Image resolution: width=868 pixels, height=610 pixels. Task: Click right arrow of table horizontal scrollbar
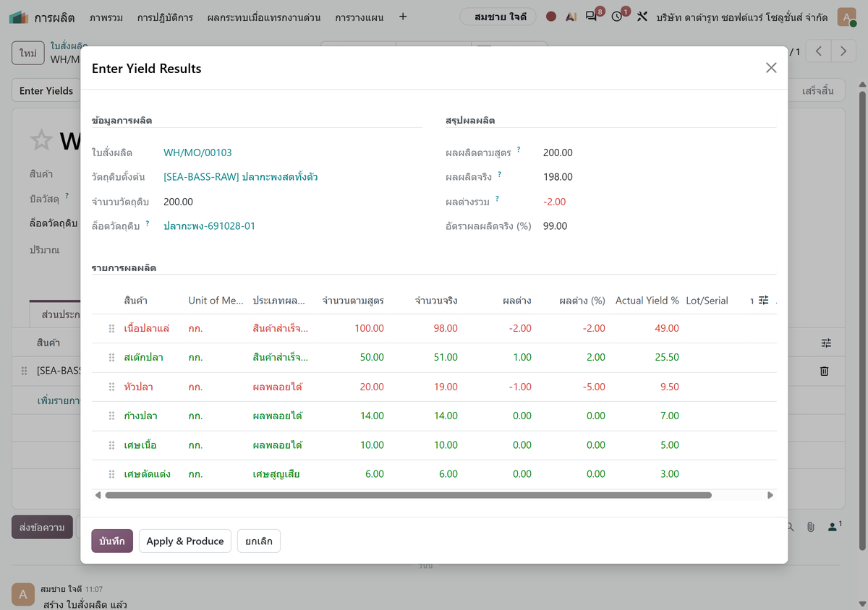(x=770, y=495)
